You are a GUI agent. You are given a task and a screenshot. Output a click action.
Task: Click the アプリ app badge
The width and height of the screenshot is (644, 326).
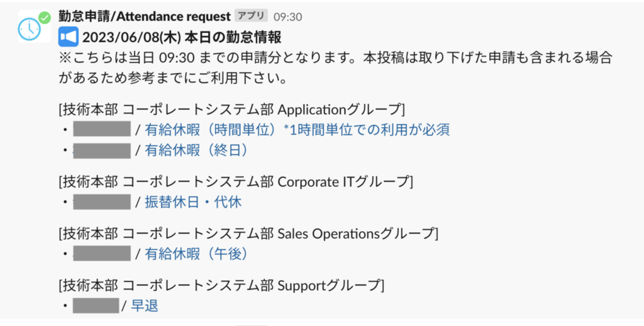coord(251,16)
